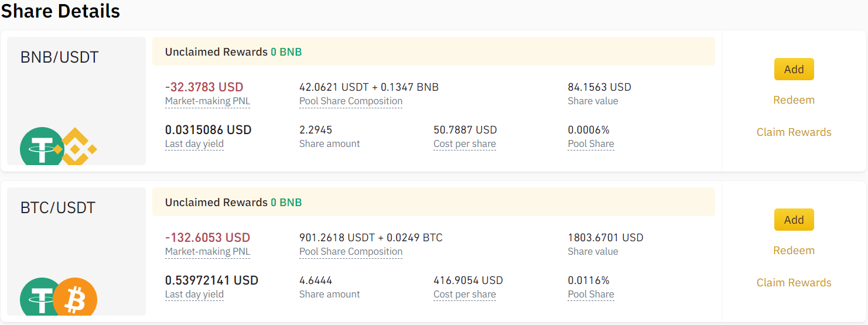This screenshot has width=868, height=325.
Task: Click Pool Share Composition label in BTC/USDT
Action: click(x=351, y=252)
